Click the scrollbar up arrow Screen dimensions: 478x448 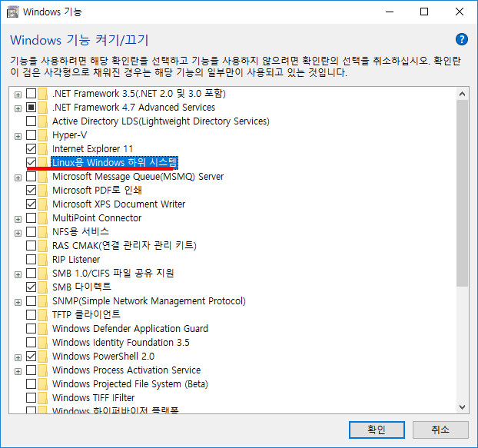pyautogui.click(x=462, y=94)
